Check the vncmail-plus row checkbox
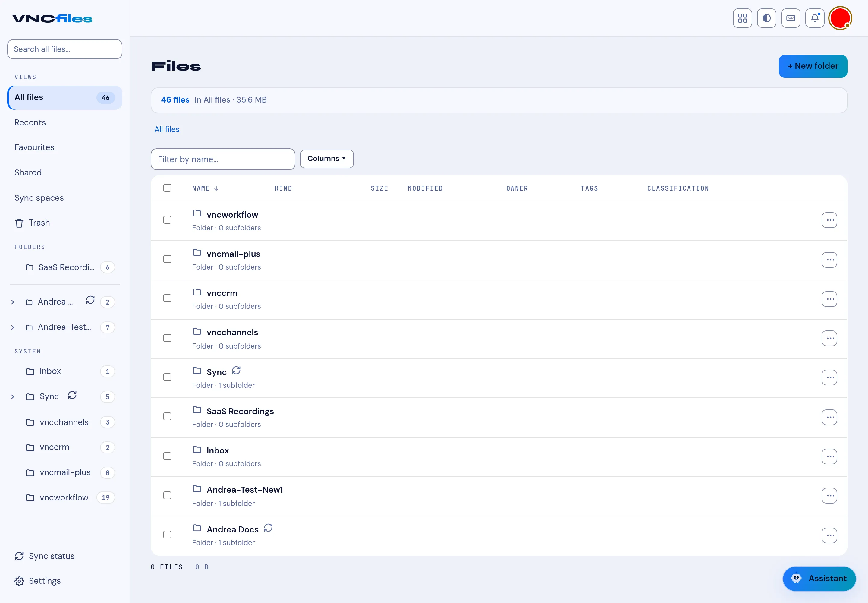The height and width of the screenshot is (603, 868). point(167,259)
